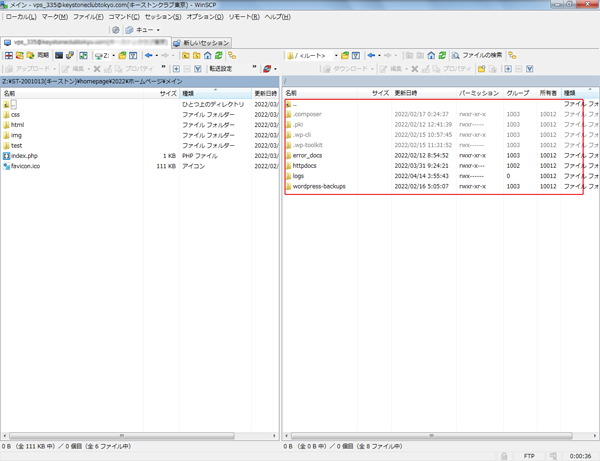Open the オプション(O) menu
The width and height of the screenshot is (600, 461).
pos(205,17)
